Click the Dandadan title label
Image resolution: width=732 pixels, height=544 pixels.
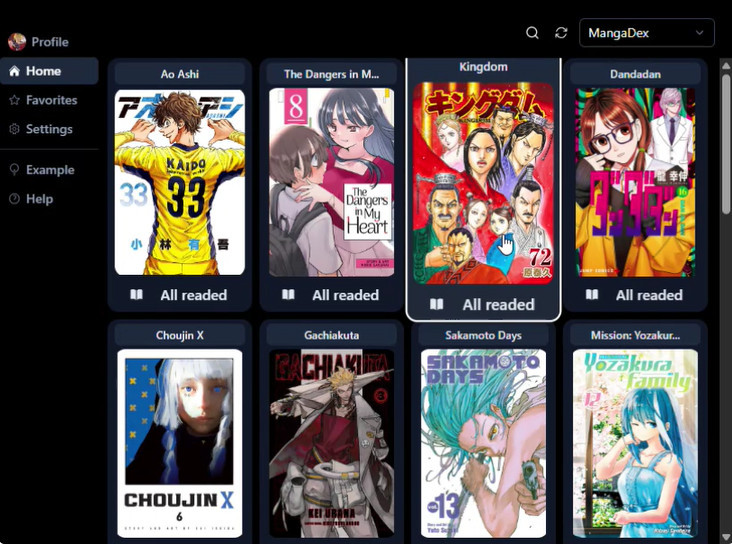click(635, 74)
